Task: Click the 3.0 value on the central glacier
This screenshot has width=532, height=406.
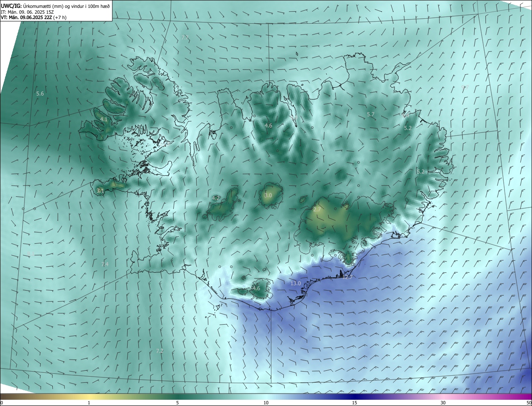Action: click(268, 195)
